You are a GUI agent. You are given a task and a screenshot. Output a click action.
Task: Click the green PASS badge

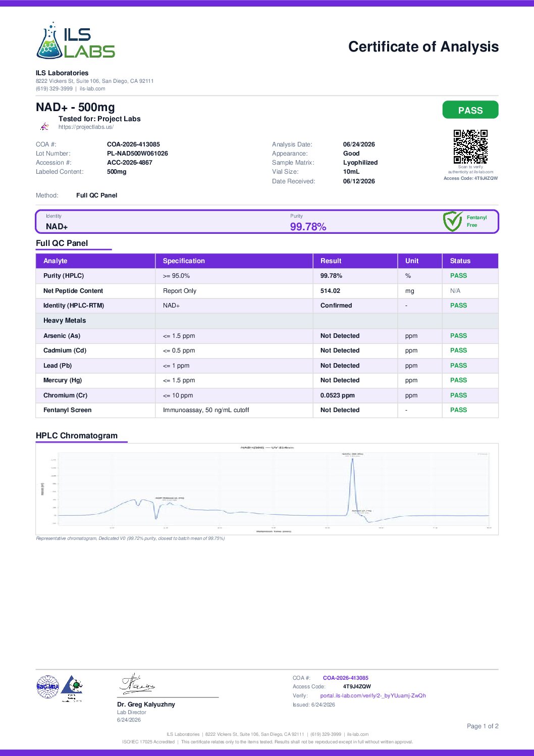point(470,110)
